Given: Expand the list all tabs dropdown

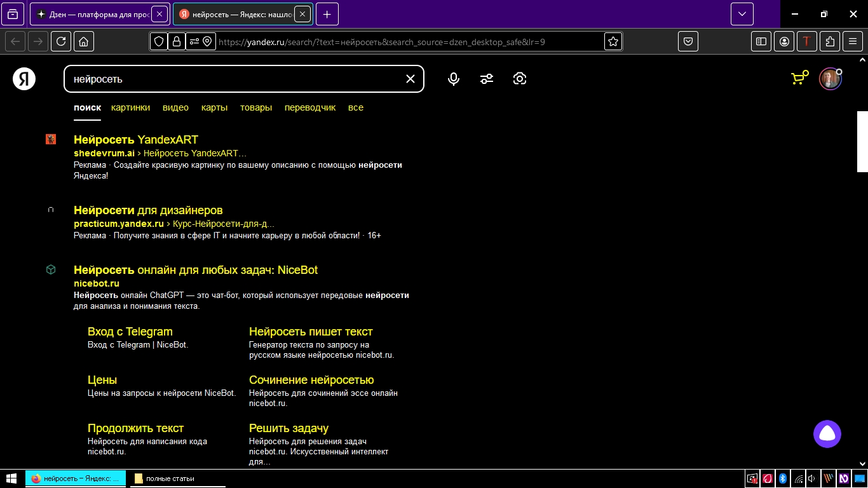Looking at the screenshot, I should (742, 14).
